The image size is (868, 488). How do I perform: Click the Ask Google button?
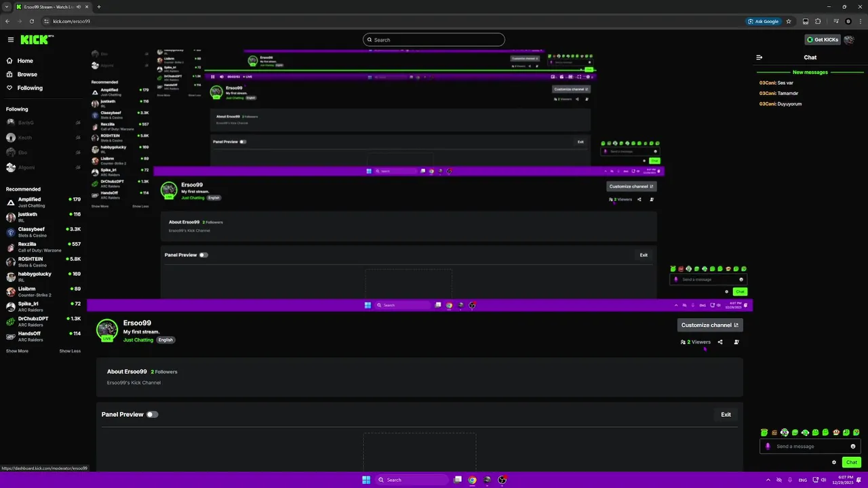tap(764, 21)
